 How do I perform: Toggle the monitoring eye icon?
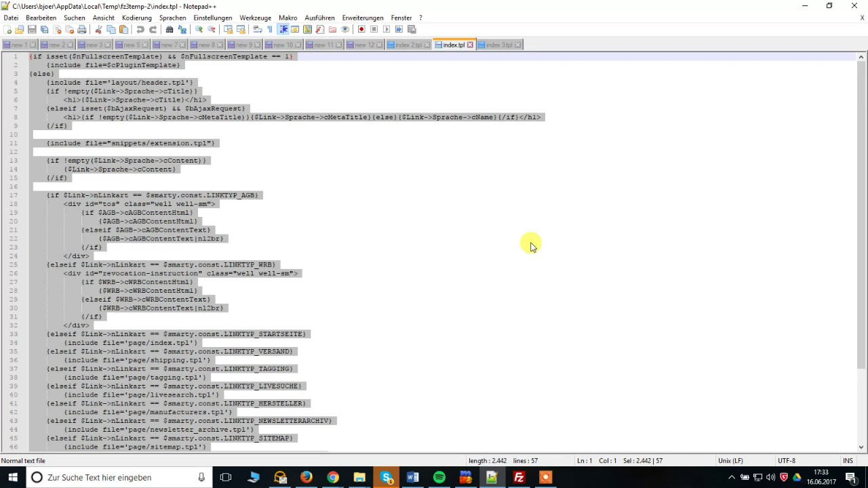345,29
